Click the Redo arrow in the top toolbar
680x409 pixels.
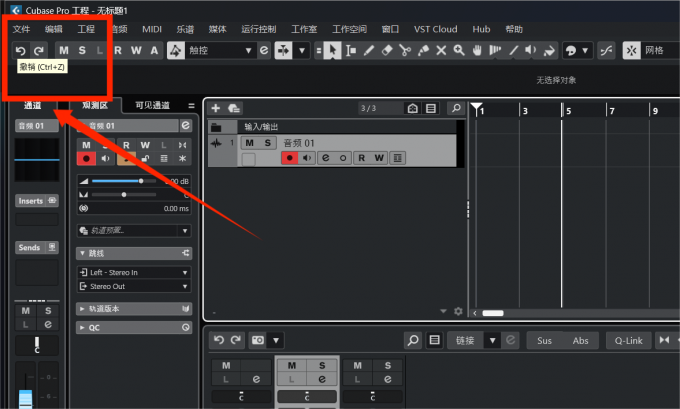[39, 50]
